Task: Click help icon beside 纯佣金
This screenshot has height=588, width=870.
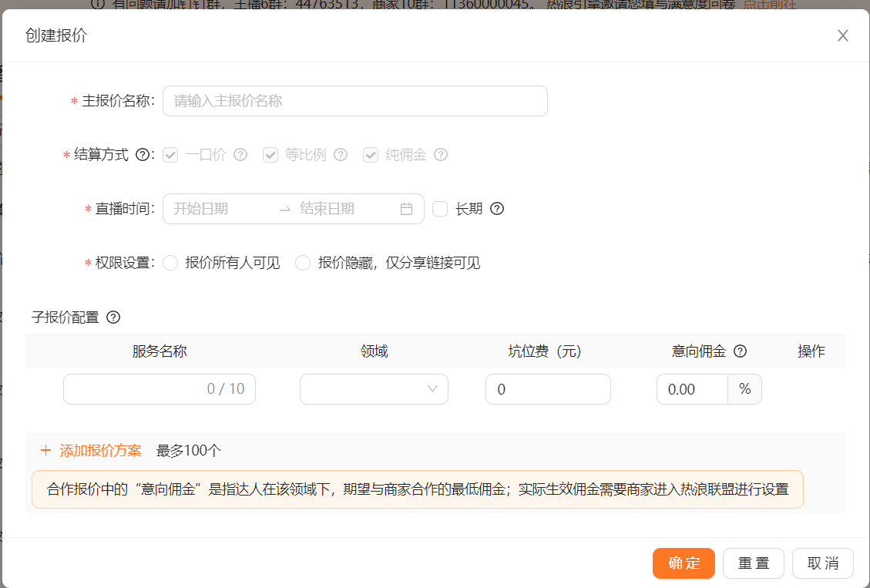Action: pos(441,155)
